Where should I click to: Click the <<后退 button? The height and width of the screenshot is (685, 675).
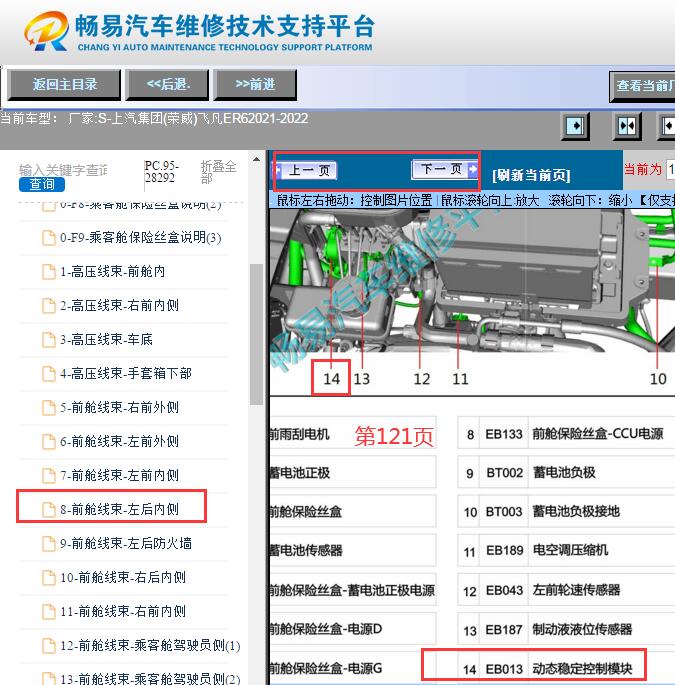[168, 84]
